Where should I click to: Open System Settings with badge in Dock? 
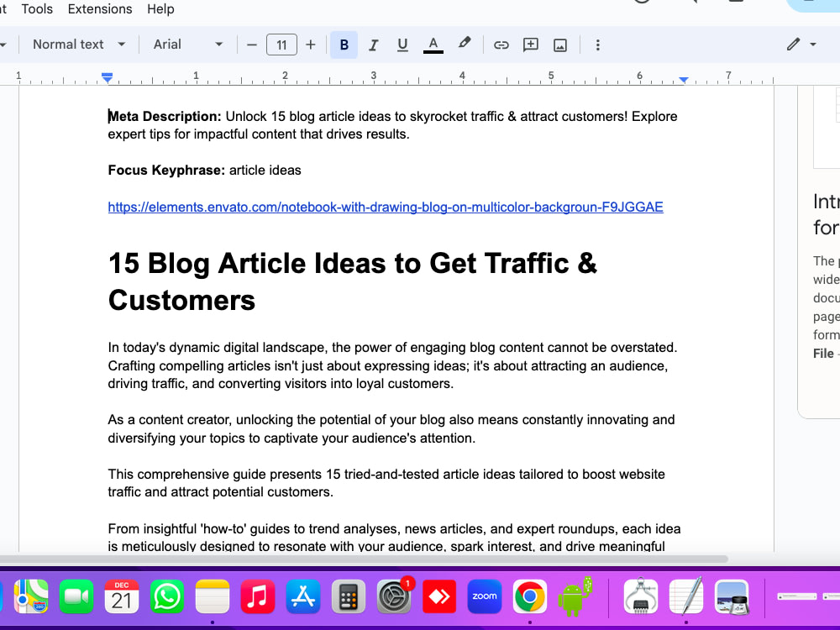point(394,596)
